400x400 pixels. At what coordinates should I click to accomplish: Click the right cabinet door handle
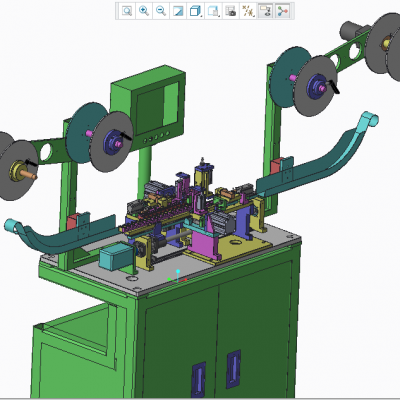pos(234,369)
